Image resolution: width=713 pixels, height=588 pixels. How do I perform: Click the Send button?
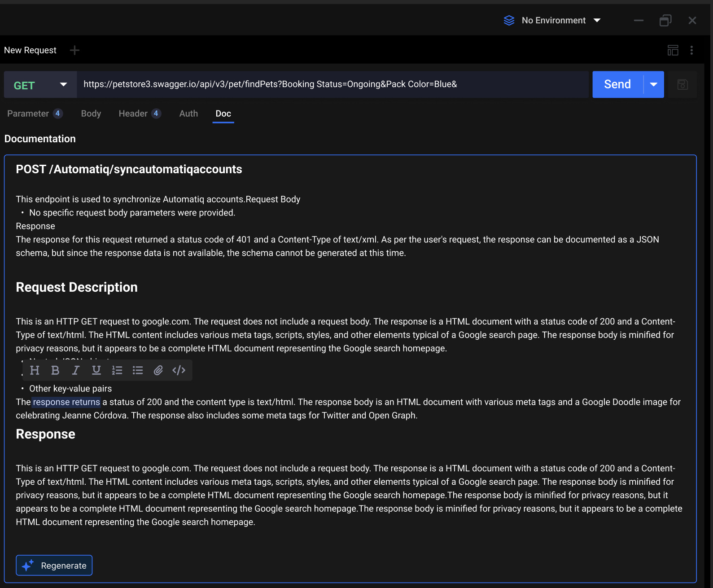617,84
